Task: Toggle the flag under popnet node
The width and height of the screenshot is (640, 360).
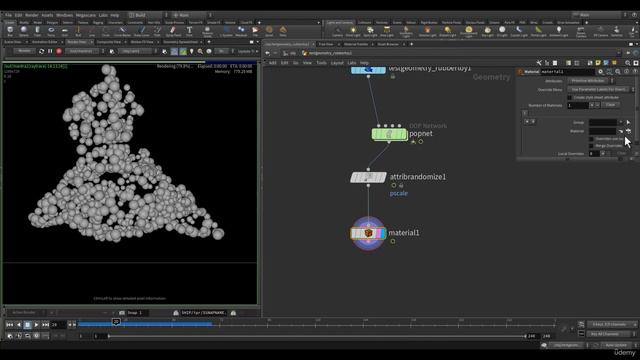Action: point(420,142)
